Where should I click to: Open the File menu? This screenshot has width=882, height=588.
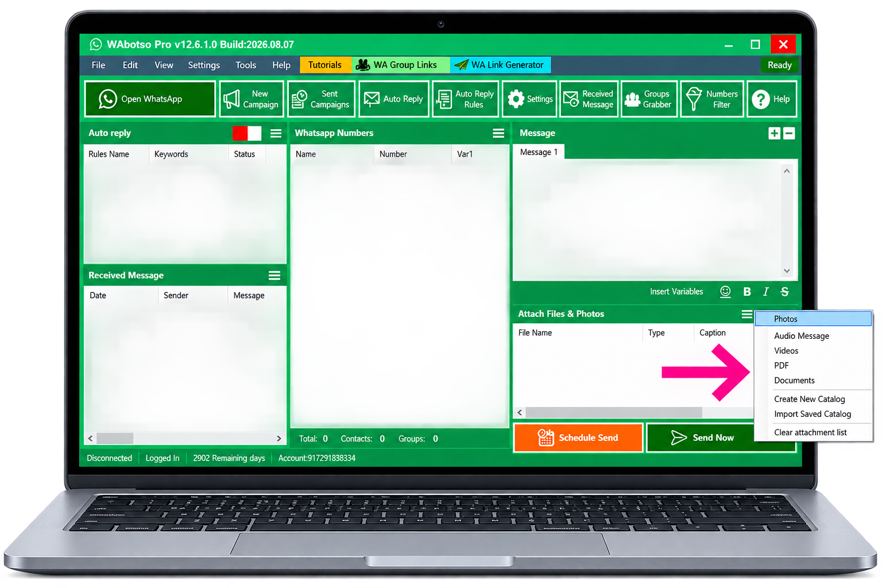tap(98, 65)
